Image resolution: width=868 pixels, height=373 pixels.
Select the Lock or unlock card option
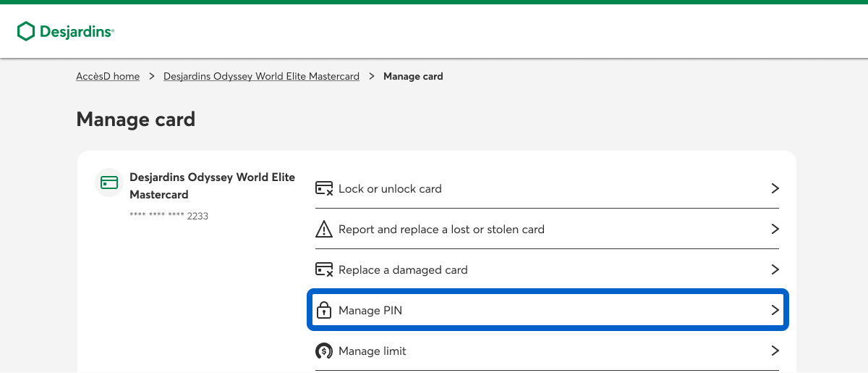pos(390,189)
